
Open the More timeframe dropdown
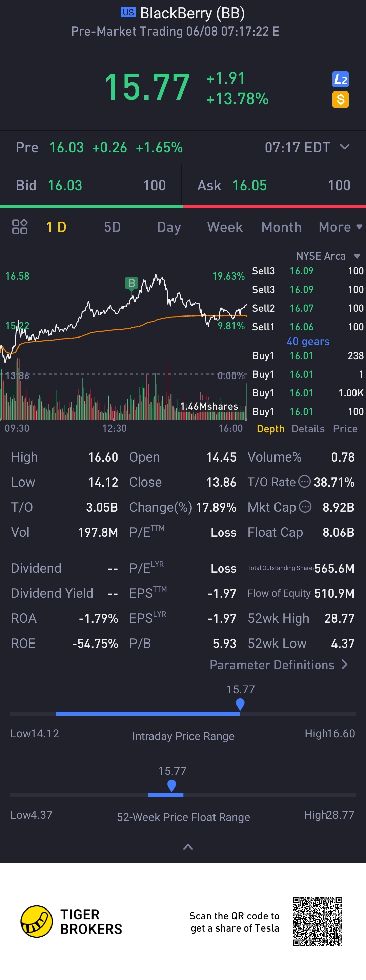341,227
